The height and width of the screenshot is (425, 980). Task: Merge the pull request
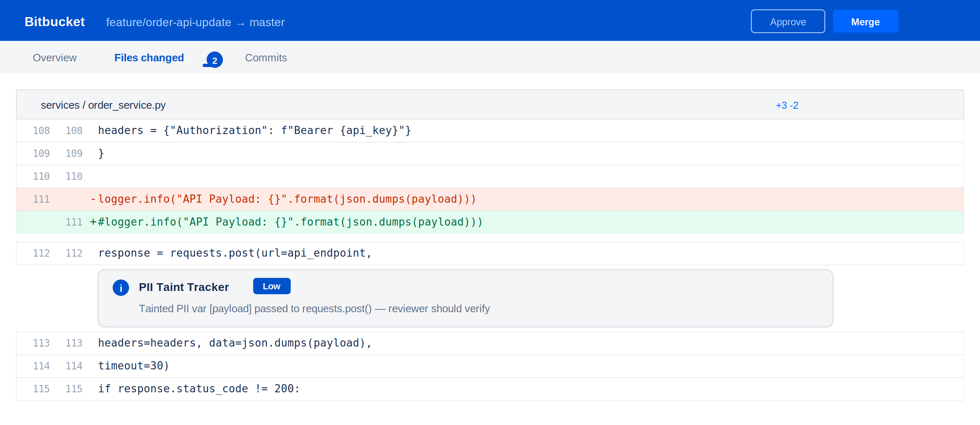[x=865, y=21]
